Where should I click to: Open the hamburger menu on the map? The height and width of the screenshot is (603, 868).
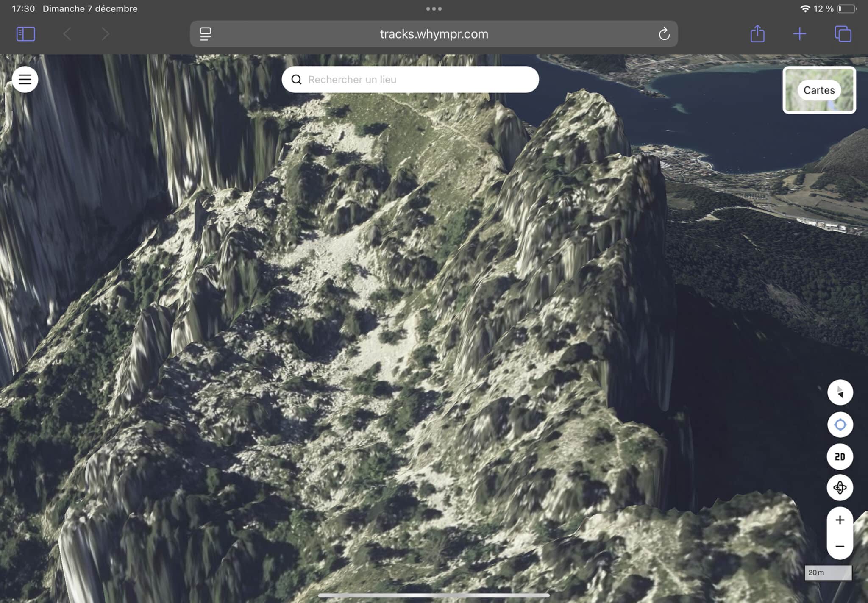[x=25, y=79]
